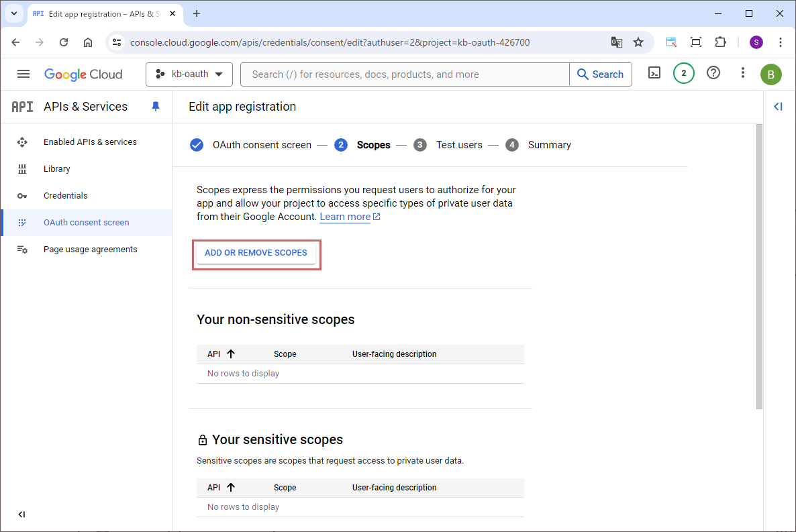Open the Credentials page in sidebar
Viewport: 796px width, 532px height.
65,196
